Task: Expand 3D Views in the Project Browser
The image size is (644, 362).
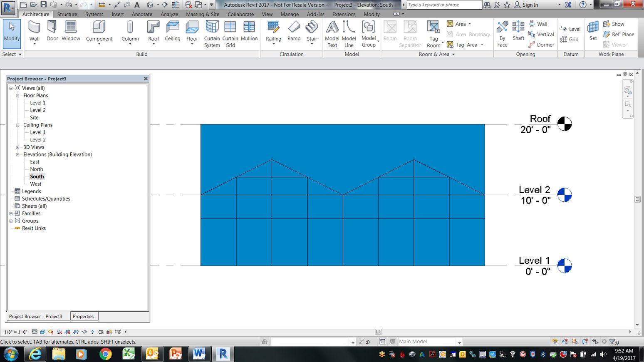Action: pos(17,147)
